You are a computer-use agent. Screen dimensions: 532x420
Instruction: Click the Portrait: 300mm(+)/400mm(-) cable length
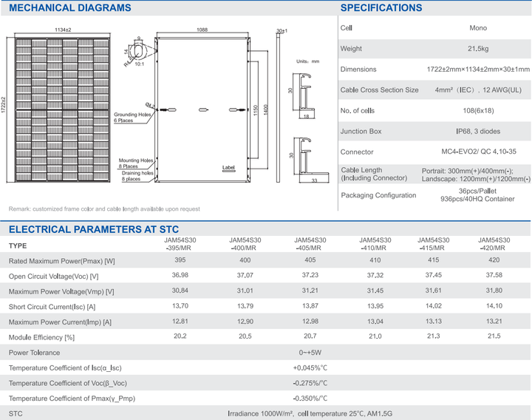467,171
